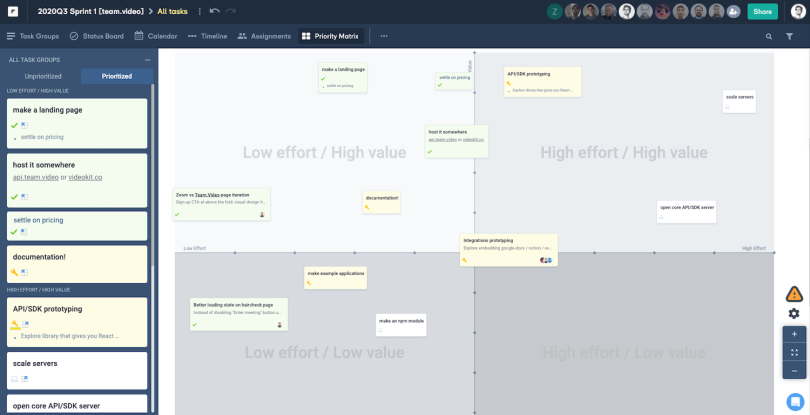This screenshot has height=415, width=810.
Task: Open the Status Board view
Action: tap(97, 36)
